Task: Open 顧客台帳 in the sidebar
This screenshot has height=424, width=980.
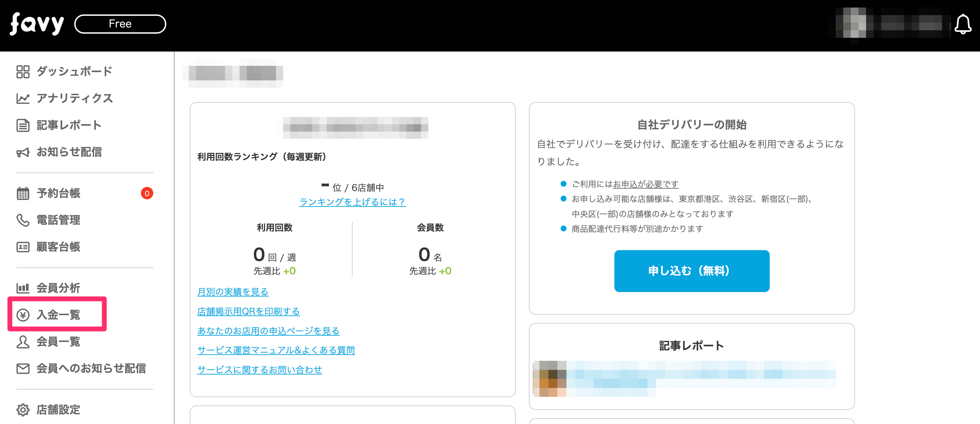Action: tap(58, 247)
